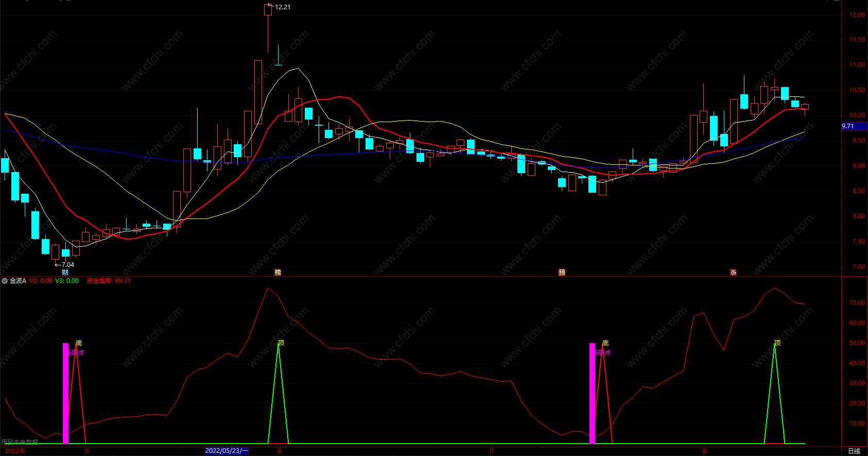
Task: Click the 预 forecast event marker
Action: 562,272
